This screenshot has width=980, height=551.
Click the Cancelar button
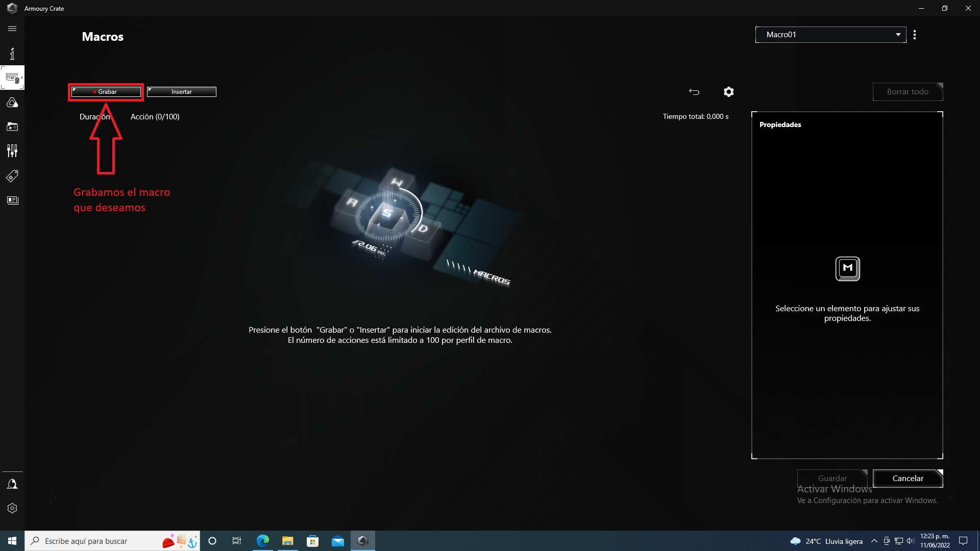(x=908, y=479)
